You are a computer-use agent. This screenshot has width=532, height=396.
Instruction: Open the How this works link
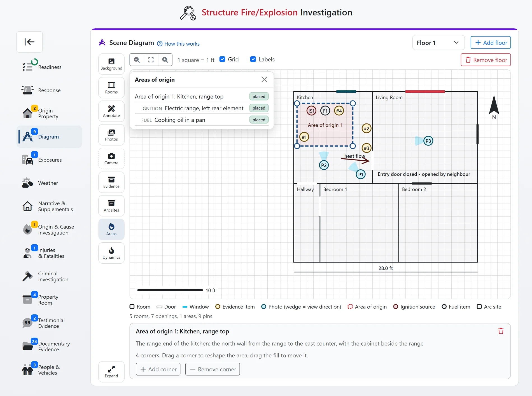(x=178, y=44)
